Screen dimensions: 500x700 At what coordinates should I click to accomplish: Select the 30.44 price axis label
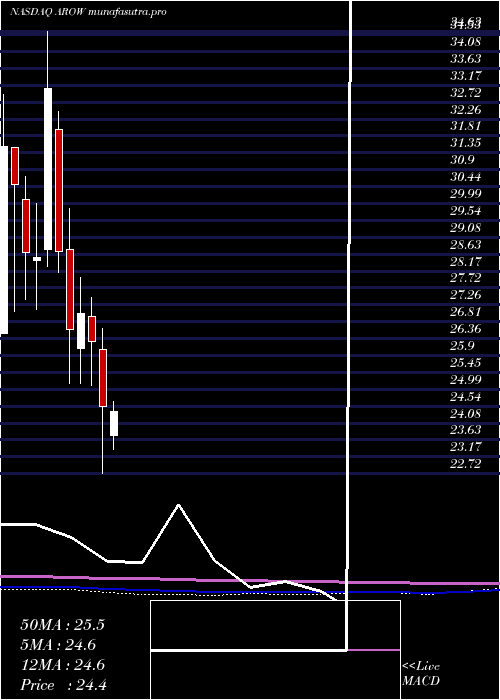coord(466,177)
